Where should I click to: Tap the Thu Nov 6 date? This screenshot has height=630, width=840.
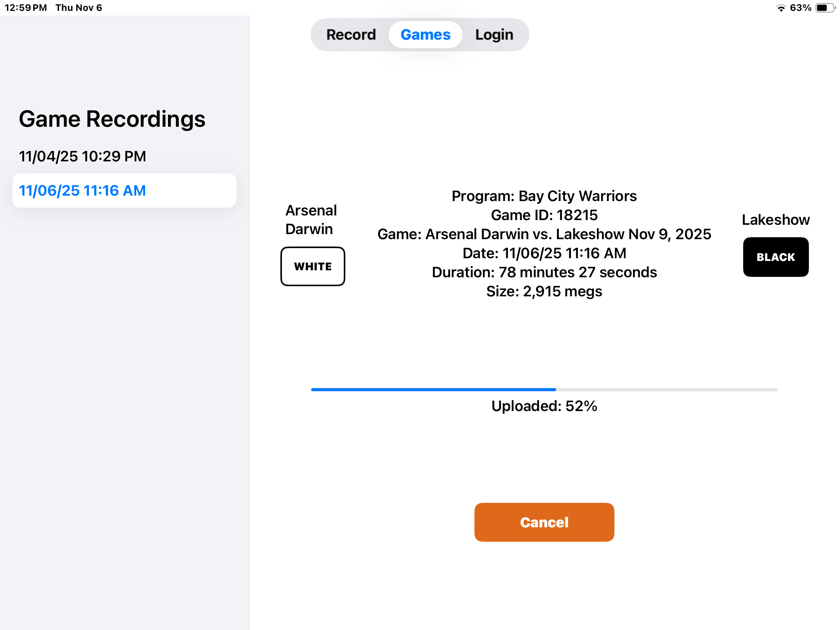pyautogui.click(x=79, y=8)
